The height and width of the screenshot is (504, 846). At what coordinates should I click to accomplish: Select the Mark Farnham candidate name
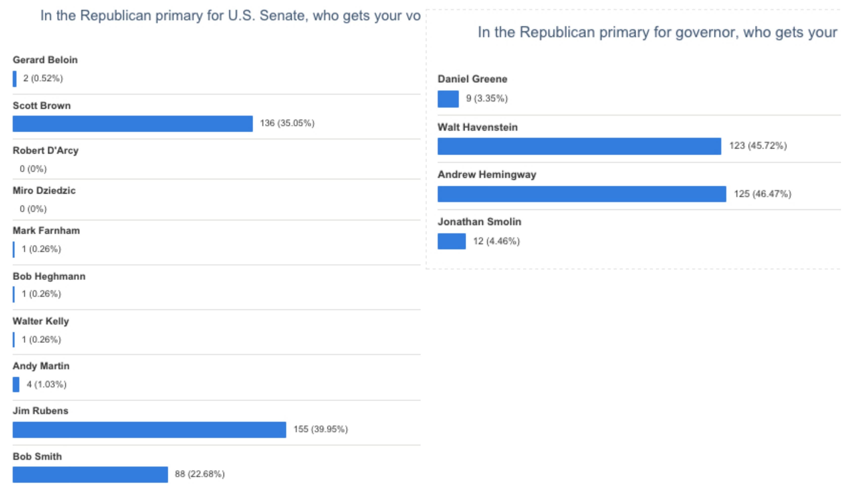tap(46, 231)
